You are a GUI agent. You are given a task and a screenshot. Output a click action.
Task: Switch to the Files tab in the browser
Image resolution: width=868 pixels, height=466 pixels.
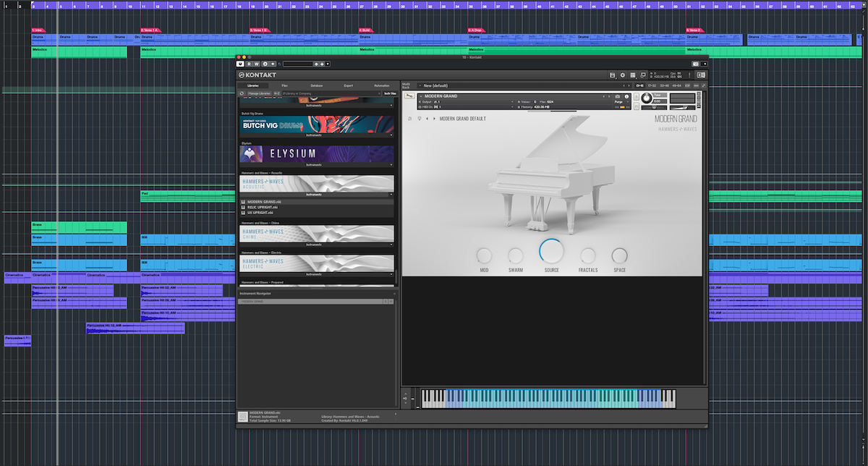(286, 85)
